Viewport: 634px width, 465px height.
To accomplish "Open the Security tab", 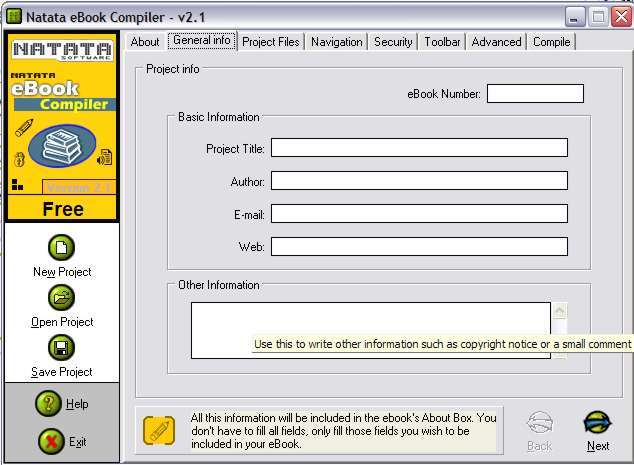I will pos(393,42).
